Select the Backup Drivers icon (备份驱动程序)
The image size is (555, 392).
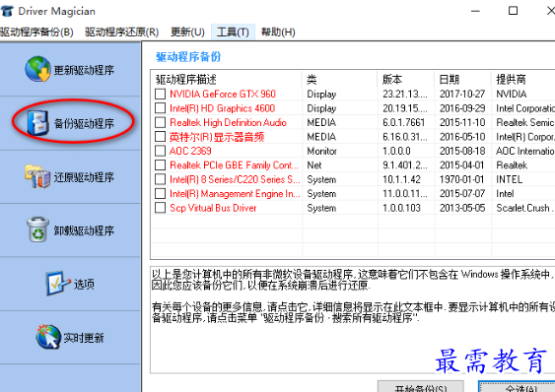(x=38, y=123)
